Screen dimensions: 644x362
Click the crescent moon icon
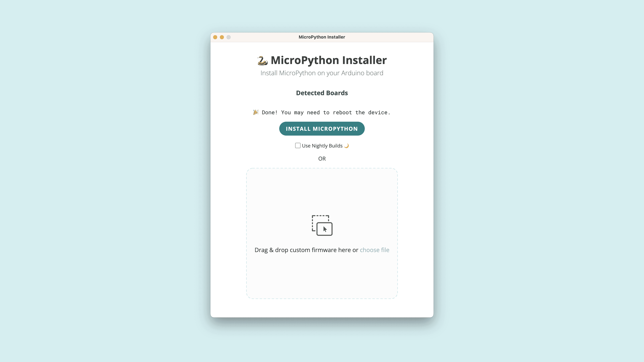346,146
